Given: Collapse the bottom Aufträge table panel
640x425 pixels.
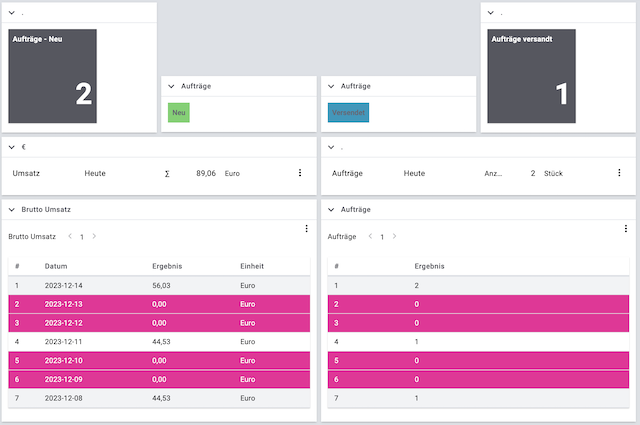Looking at the screenshot, I should coord(332,210).
